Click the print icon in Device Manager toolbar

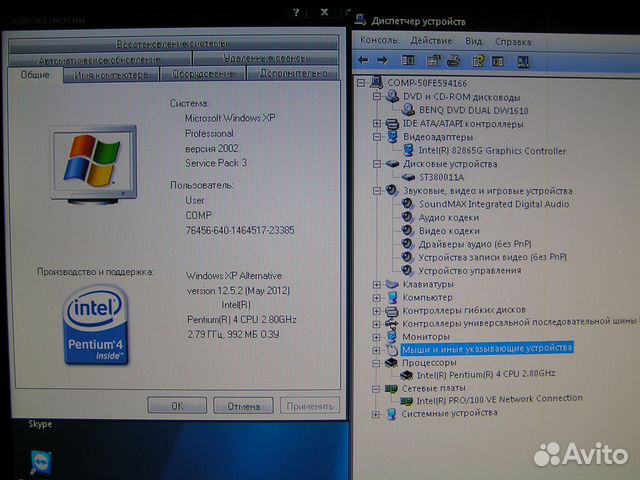(x=453, y=61)
